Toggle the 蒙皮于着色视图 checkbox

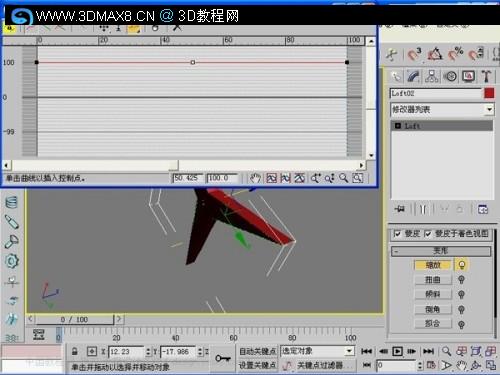428,234
